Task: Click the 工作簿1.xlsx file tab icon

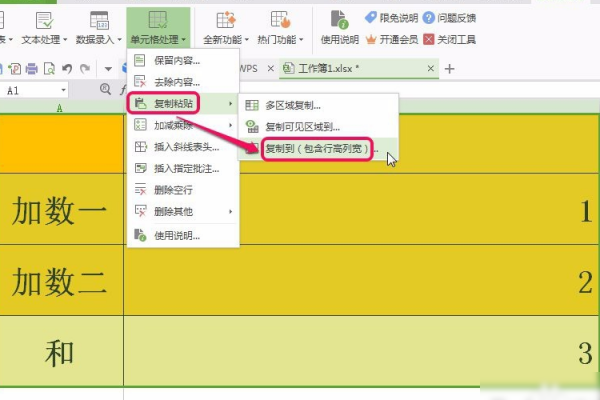Action: click(288, 69)
